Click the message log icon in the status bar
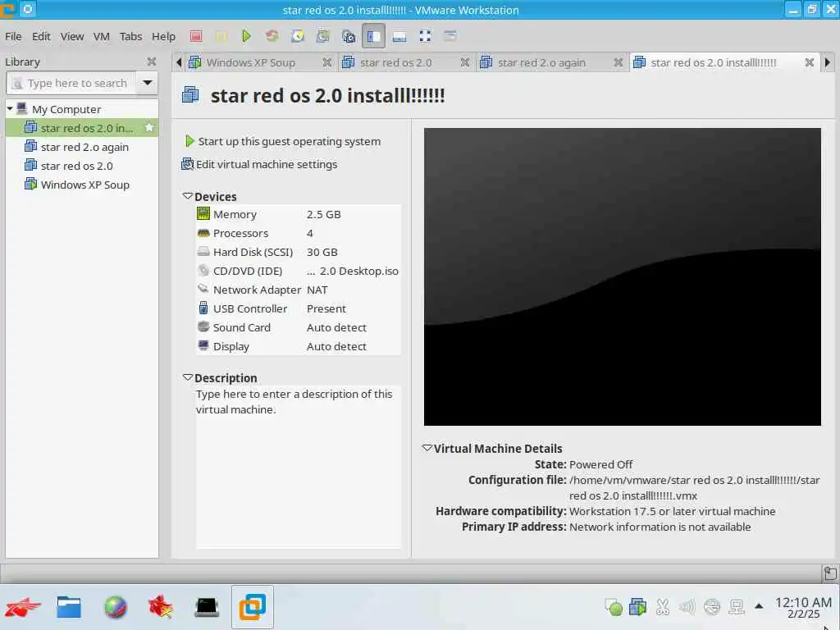This screenshot has height=630, width=840. tap(830, 573)
